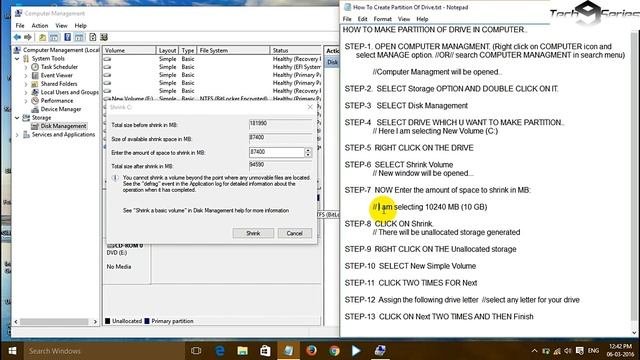
Task: Select Local Users and Groups node
Action: point(69,92)
